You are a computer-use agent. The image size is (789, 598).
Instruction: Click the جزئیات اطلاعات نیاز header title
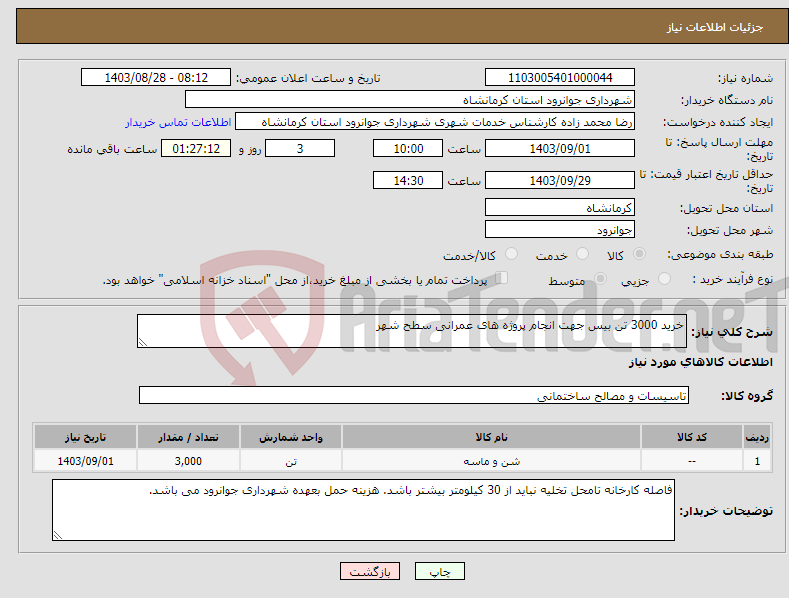click(715, 27)
